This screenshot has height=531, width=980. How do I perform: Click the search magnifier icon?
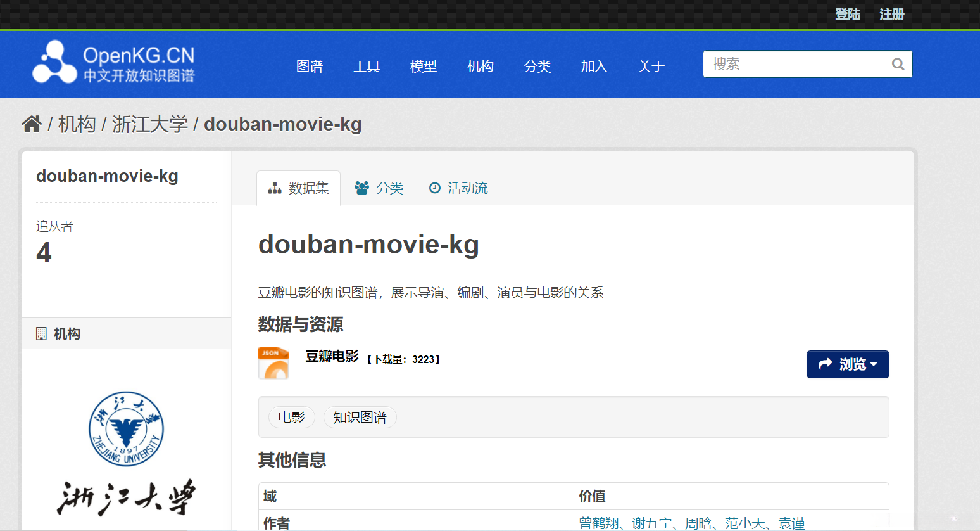click(898, 64)
